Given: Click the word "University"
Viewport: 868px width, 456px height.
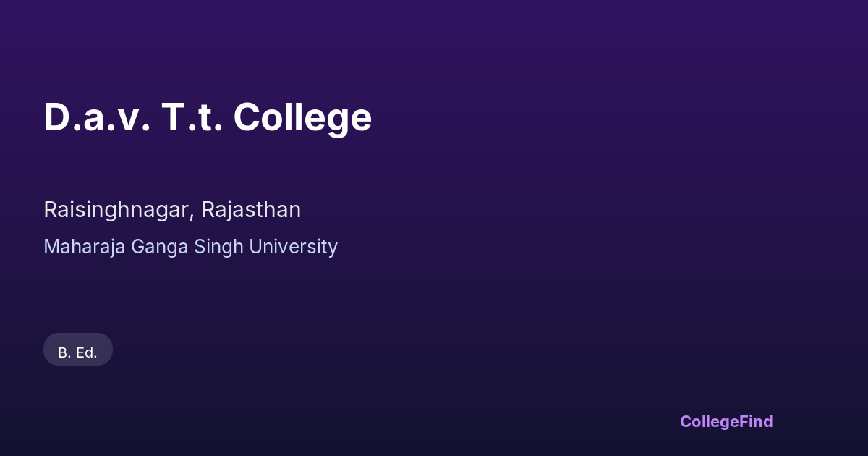Looking at the screenshot, I should (293, 247).
